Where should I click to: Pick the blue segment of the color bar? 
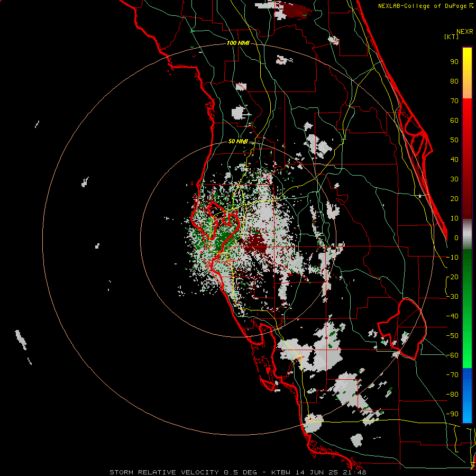click(x=467, y=395)
